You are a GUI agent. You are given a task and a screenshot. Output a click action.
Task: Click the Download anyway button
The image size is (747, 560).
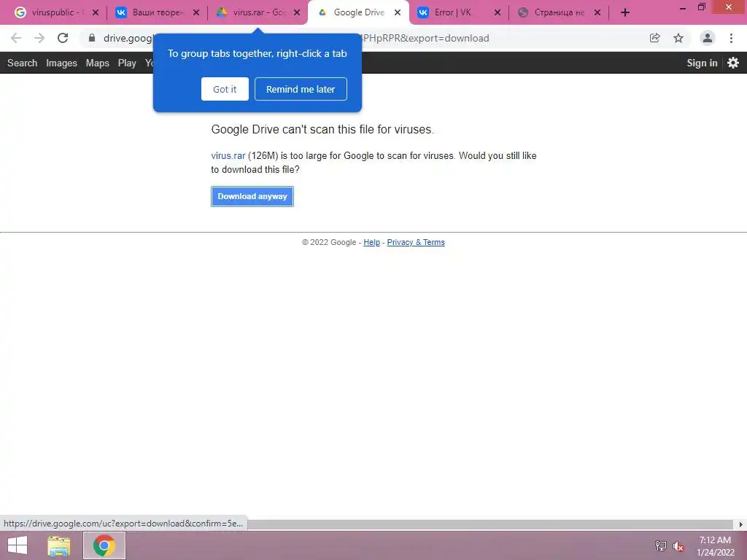pyautogui.click(x=252, y=196)
